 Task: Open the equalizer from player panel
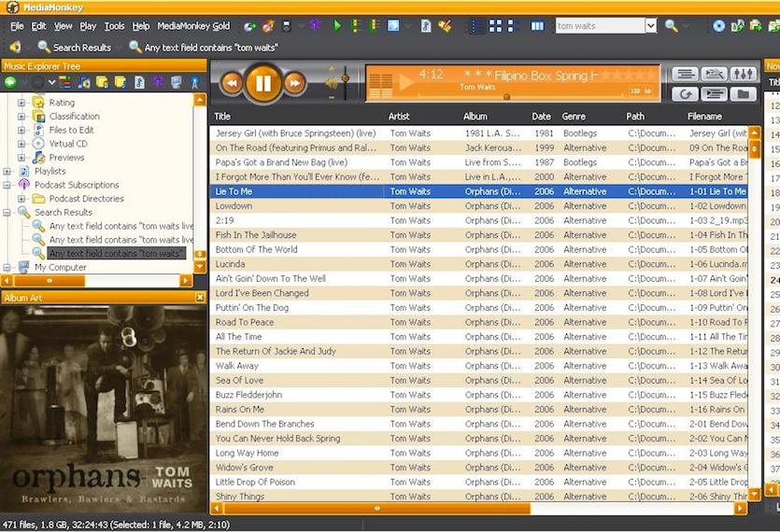[743, 74]
